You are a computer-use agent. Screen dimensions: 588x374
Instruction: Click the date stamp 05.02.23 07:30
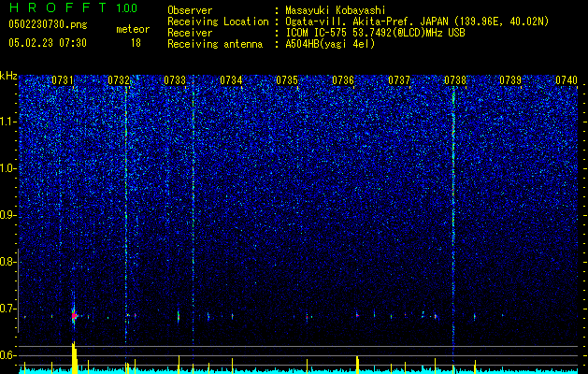pos(48,43)
